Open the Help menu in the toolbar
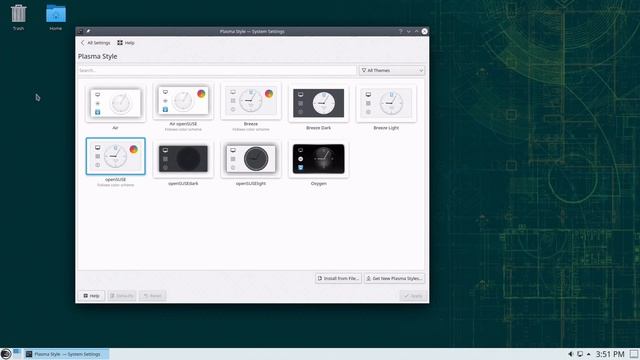640x360 pixels. point(126,43)
